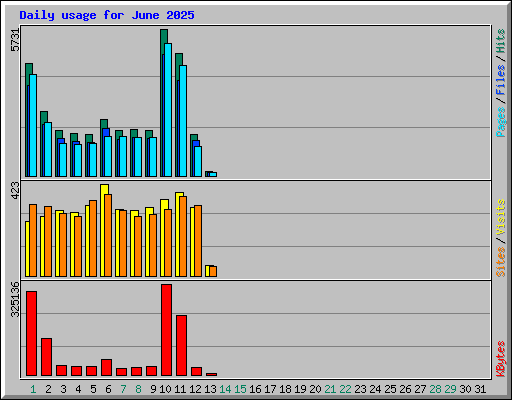Image resolution: width=512 pixels, height=400 pixels.
Task: Click the KBytes legend label
Action: click(501, 359)
